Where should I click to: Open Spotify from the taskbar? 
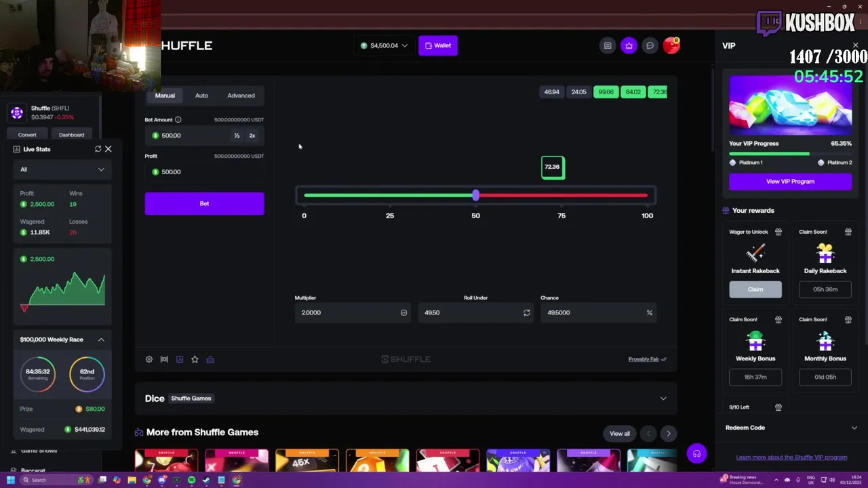click(x=191, y=480)
